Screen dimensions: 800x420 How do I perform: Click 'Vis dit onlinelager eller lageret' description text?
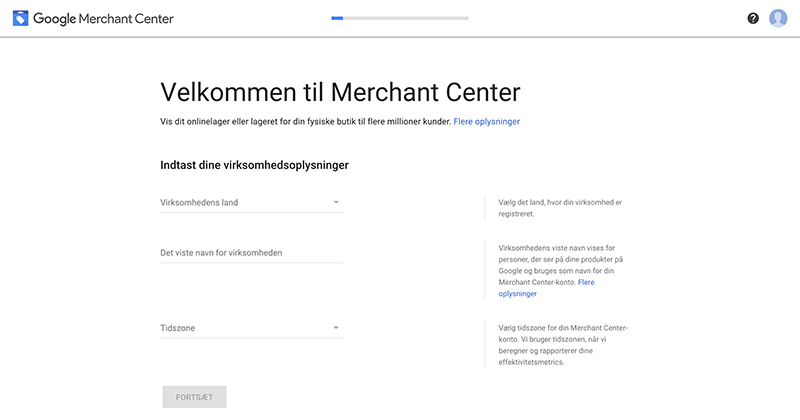click(x=306, y=121)
